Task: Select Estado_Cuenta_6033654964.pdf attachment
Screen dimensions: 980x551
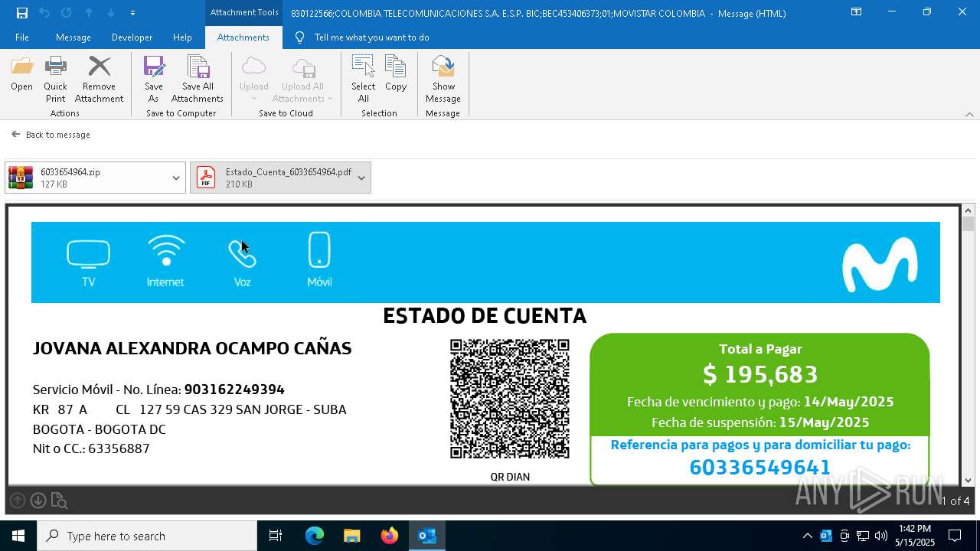Action: click(x=271, y=178)
